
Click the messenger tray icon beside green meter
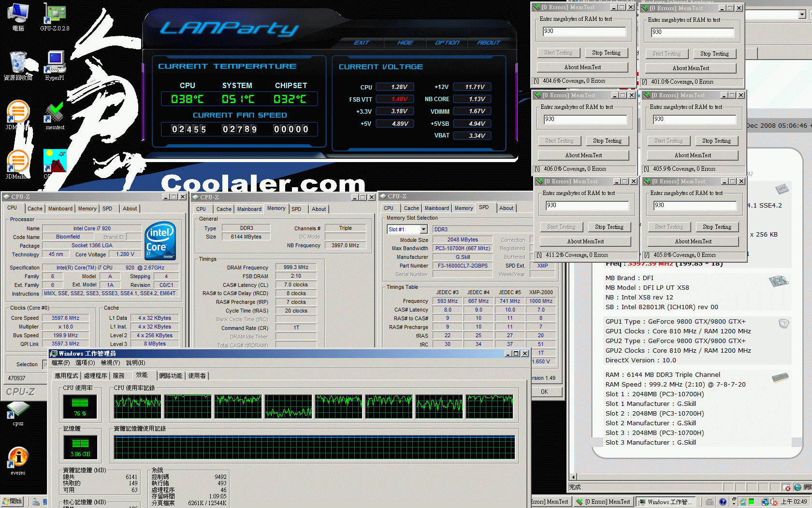coord(743,502)
